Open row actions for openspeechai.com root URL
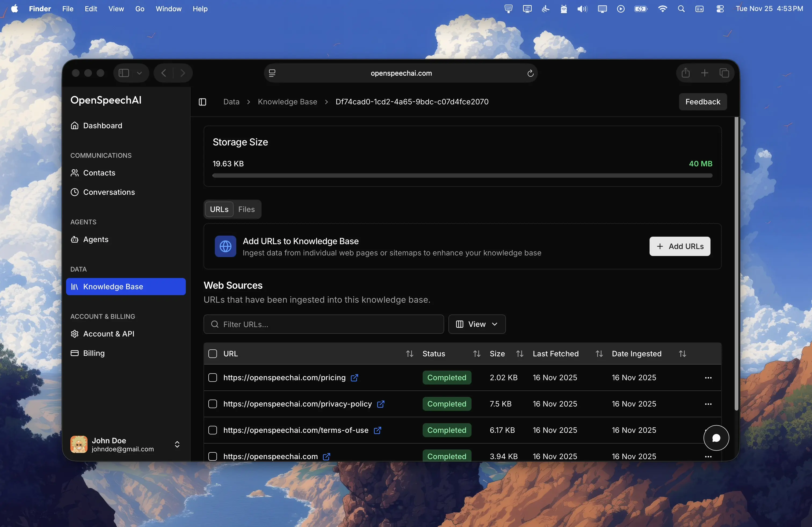812x527 pixels. pyautogui.click(x=708, y=456)
